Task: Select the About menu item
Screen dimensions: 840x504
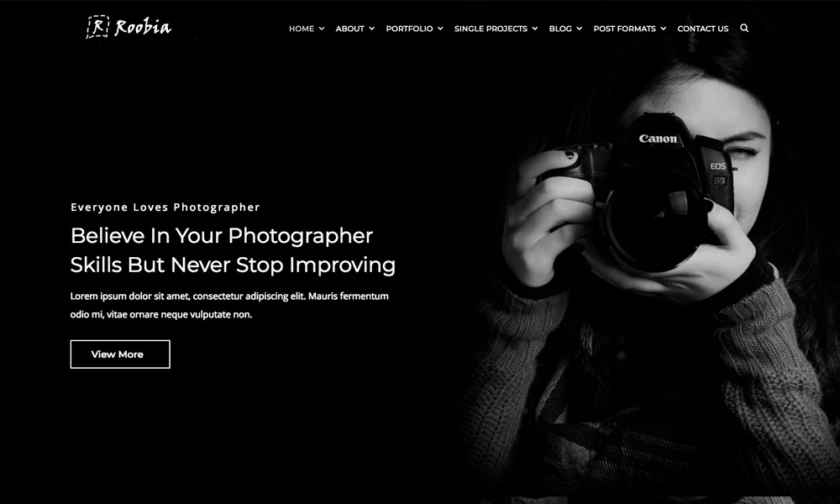Action: point(349,29)
